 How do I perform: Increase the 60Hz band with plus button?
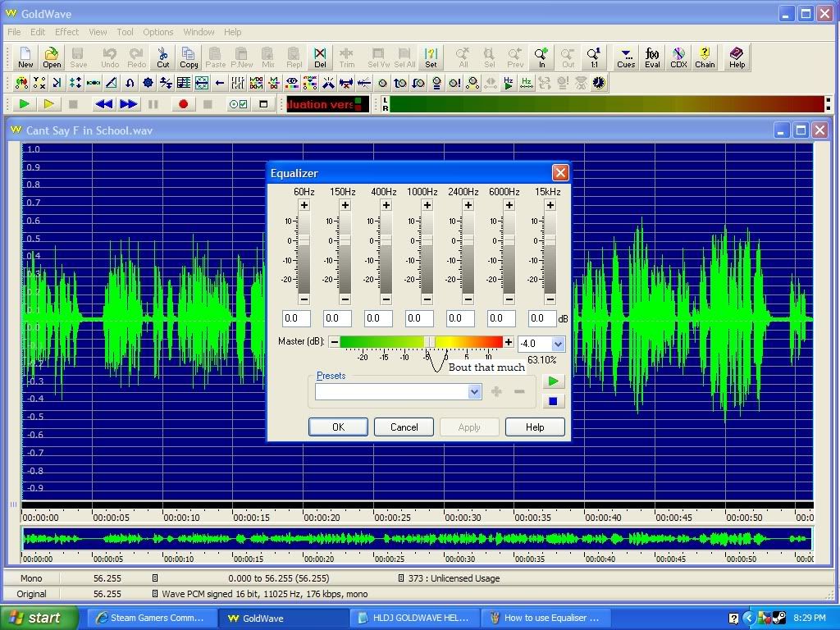(x=304, y=205)
